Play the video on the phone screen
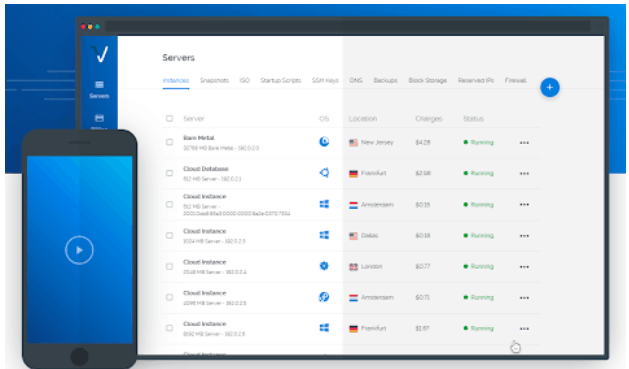Image resolution: width=629 pixels, height=369 pixels. 79,250
